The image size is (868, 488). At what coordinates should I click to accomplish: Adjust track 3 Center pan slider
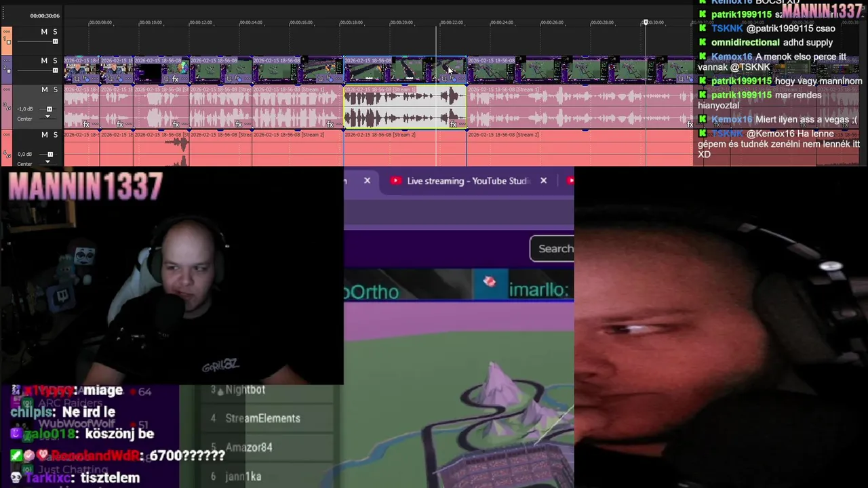[x=47, y=117]
